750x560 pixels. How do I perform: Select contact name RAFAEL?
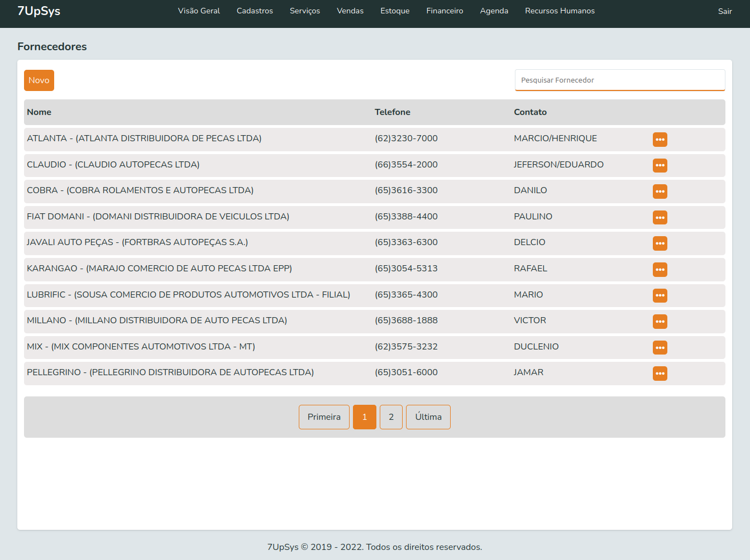point(531,269)
